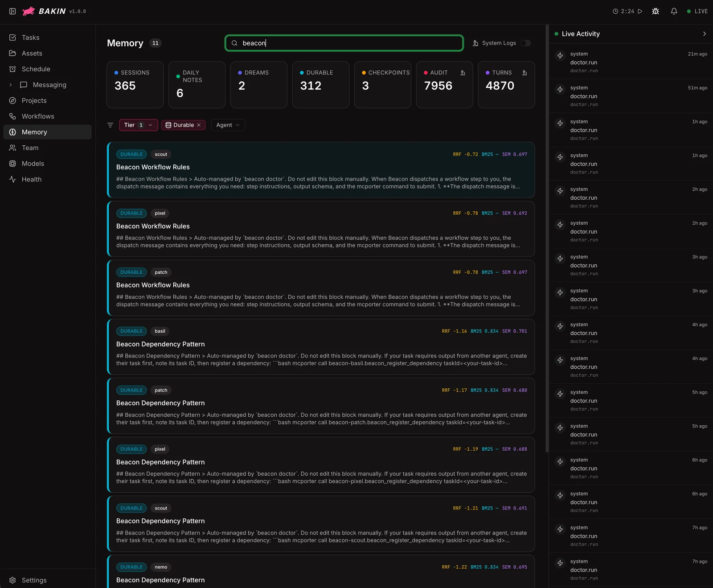The width and height of the screenshot is (713, 588).
Task: Click the Turns card microscope icon
Action: (x=525, y=73)
